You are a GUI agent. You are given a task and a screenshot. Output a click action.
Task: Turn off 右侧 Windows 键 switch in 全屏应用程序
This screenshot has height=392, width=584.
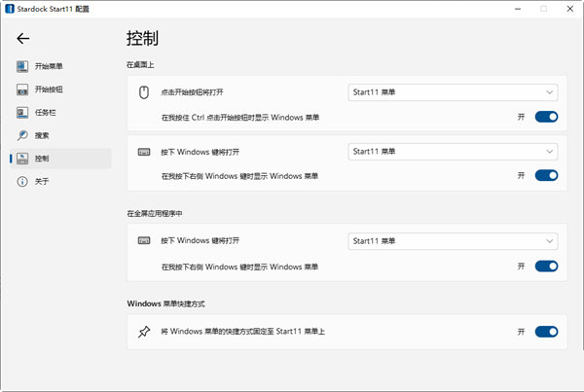[x=546, y=266]
